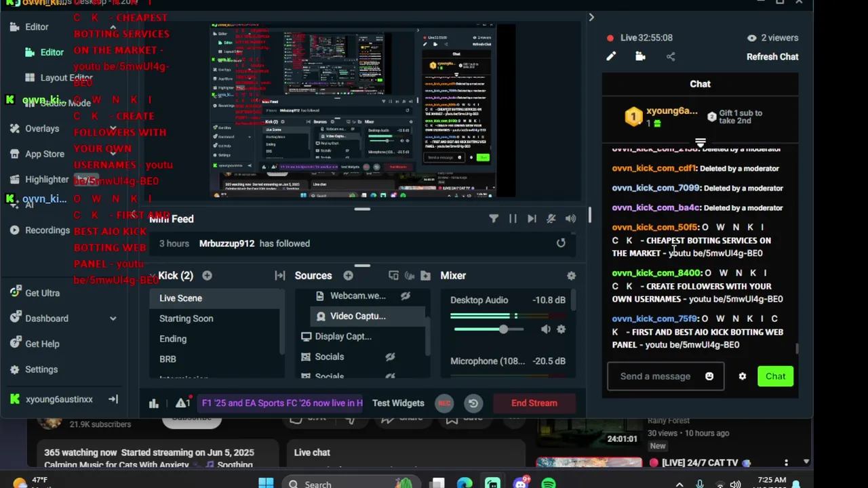The width and height of the screenshot is (868, 488).
Task: Click the gold rank 1 leaderboard badge
Action: [633, 117]
